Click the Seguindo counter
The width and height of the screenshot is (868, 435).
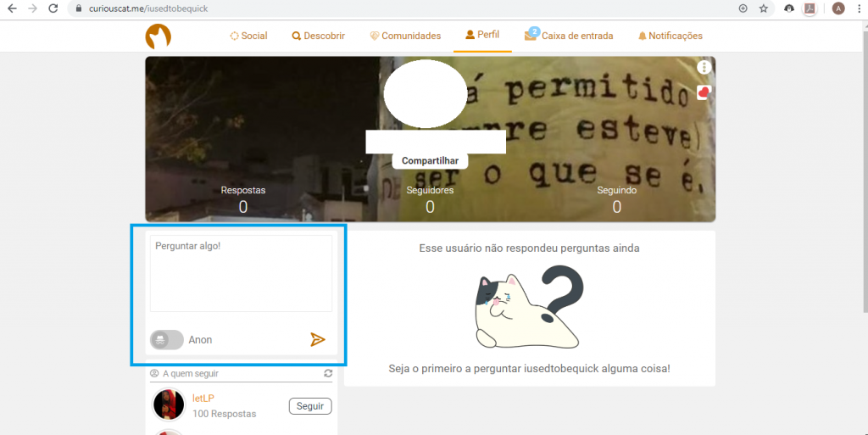(617, 200)
